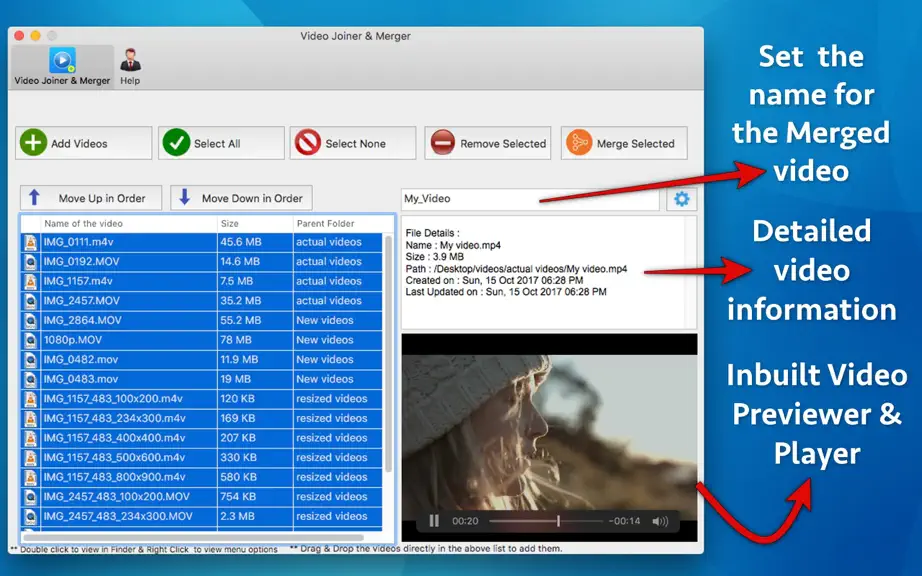Image resolution: width=922 pixels, height=576 pixels.
Task: Click the file icon of IMG_1157_483_234x300.m4v
Action: [30, 418]
